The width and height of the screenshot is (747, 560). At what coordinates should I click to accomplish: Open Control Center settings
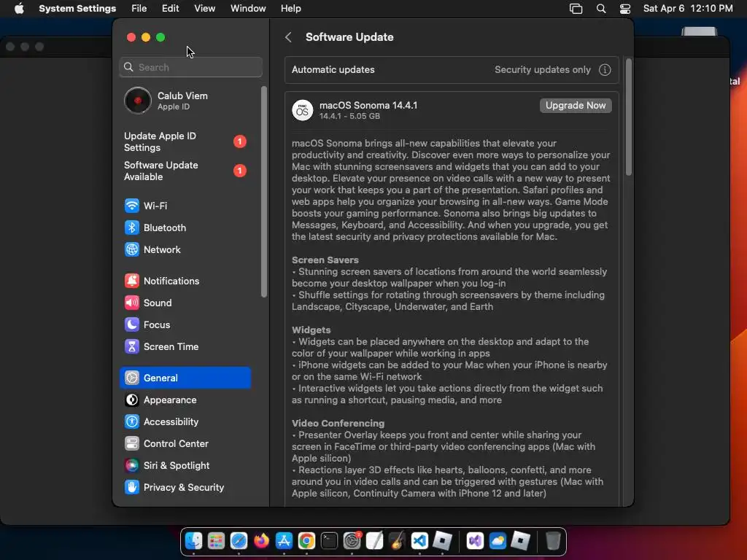pyautogui.click(x=185, y=444)
